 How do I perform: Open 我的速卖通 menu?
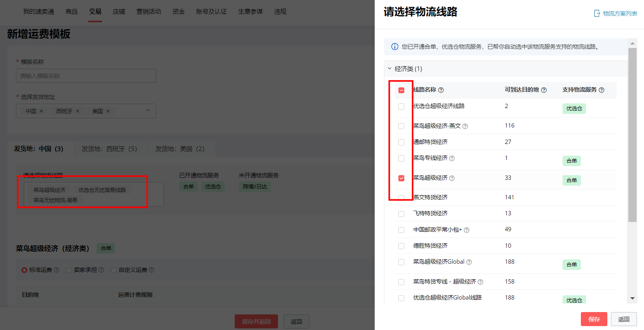click(x=39, y=12)
